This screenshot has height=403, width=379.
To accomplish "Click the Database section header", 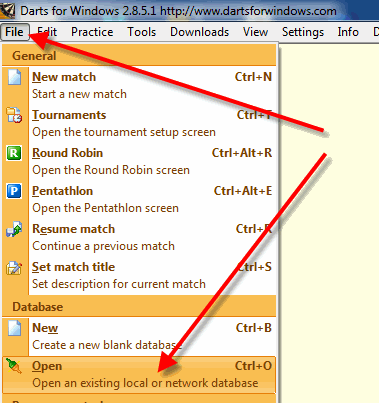I will coord(139,307).
